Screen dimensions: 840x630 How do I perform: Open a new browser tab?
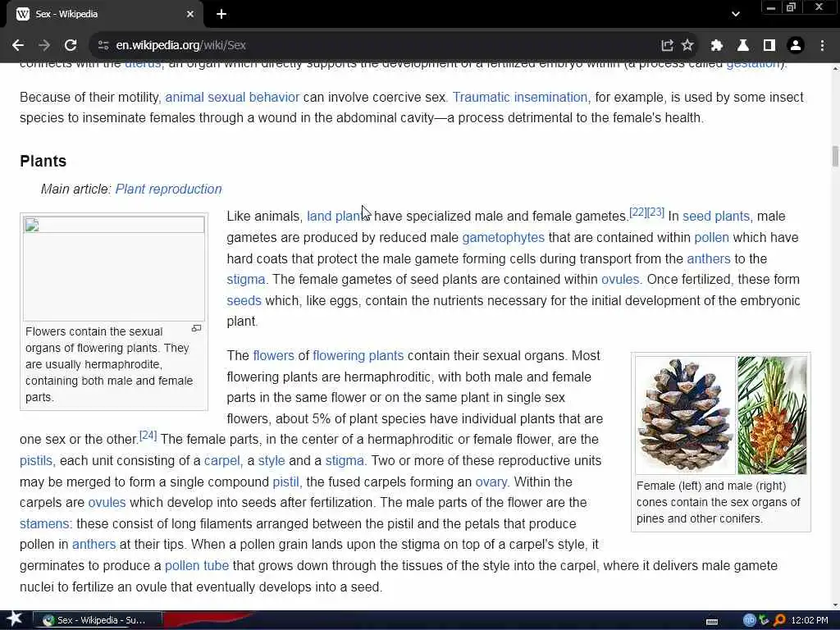click(221, 15)
